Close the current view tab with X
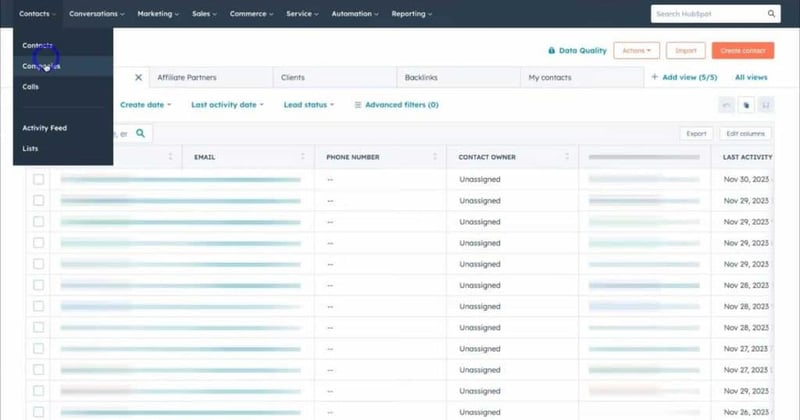The height and width of the screenshot is (420, 800). 138,78
